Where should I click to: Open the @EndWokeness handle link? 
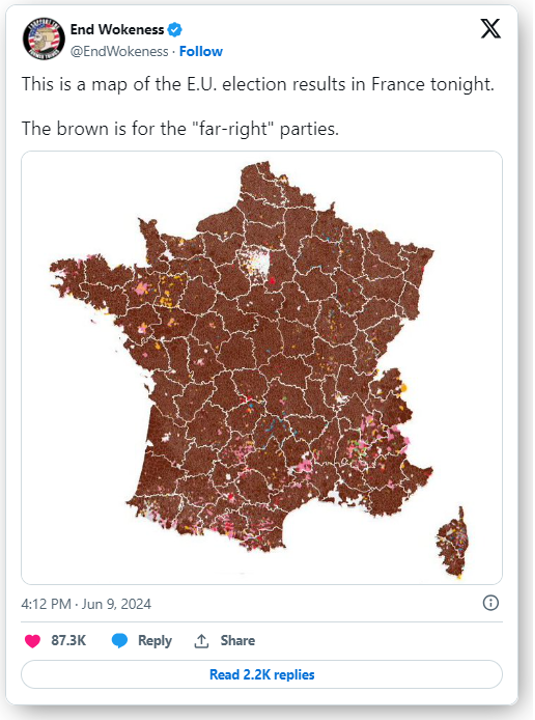pos(119,51)
